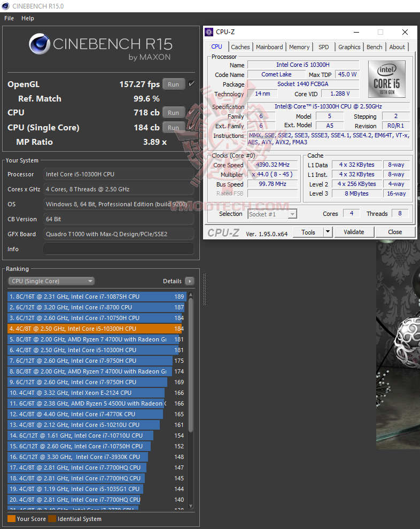The height and width of the screenshot is (529, 420).
Task: Click the ranking scrollbar up arrow
Action: (191, 295)
